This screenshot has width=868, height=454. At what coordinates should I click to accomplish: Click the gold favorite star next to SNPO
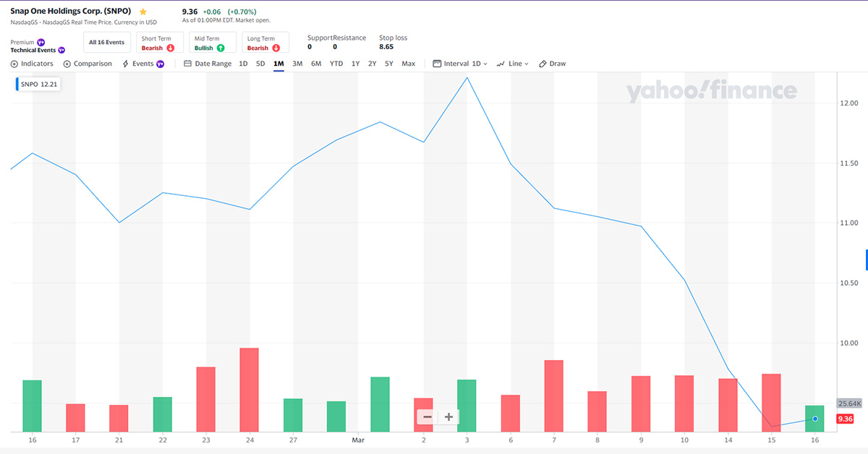pyautogui.click(x=143, y=12)
